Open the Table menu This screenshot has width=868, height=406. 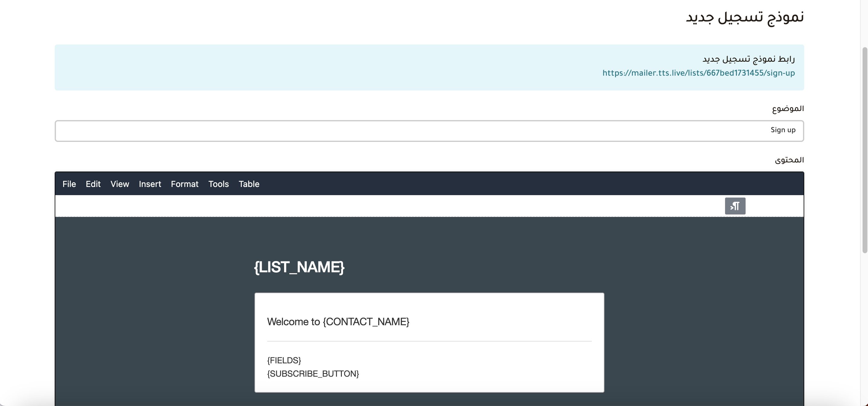(x=249, y=184)
